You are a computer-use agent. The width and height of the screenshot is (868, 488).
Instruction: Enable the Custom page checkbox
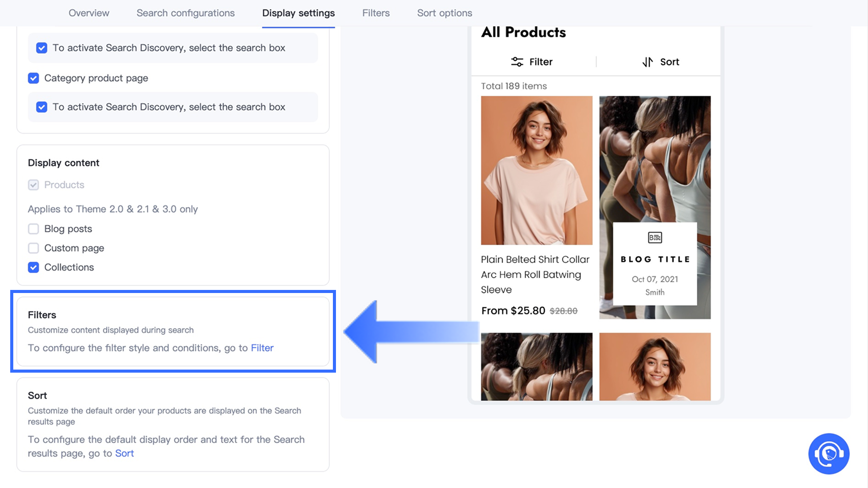tap(34, 248)
